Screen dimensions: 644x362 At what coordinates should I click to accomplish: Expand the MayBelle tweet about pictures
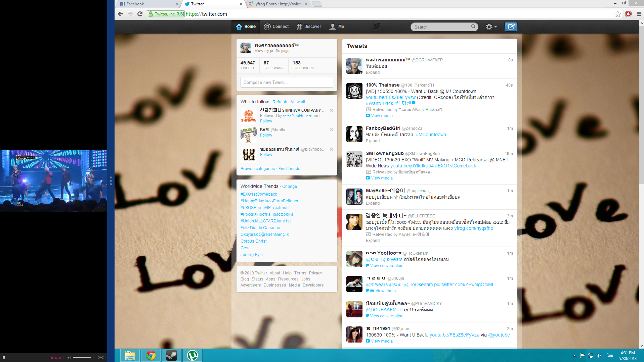[x=373, y=203]
